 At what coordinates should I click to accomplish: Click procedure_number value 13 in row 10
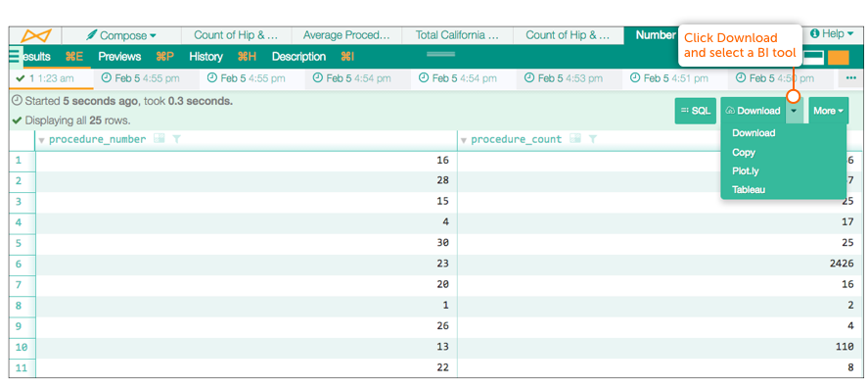[x=442, y=347]
